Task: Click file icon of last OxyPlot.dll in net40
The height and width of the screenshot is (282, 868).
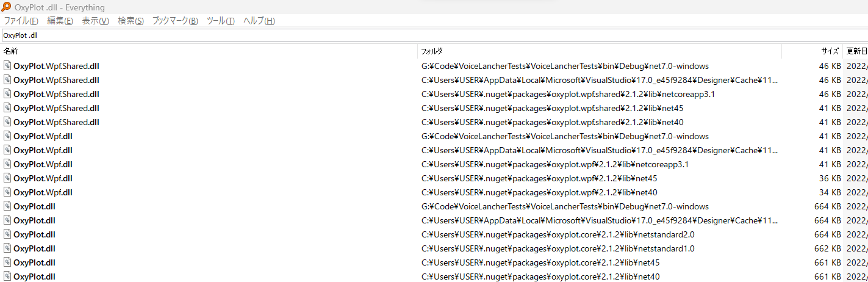Action: pos(7,277)
